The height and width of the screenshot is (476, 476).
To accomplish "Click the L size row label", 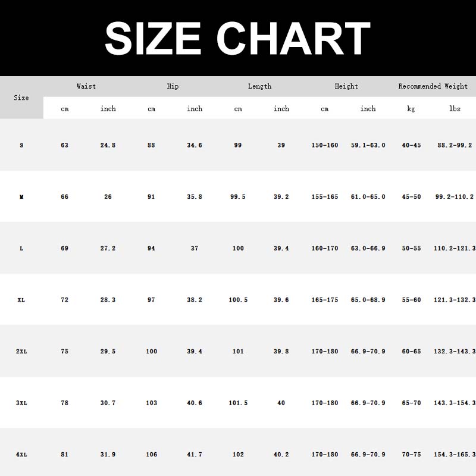I will point(21,248).
